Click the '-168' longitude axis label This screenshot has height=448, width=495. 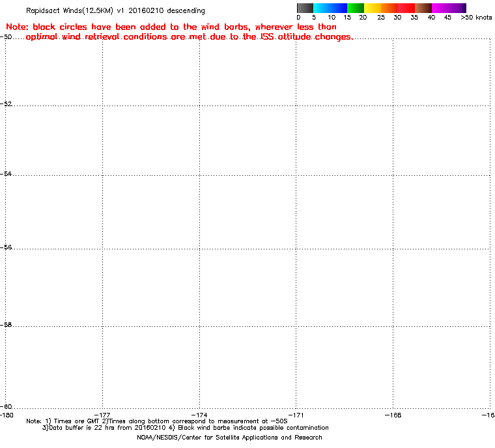point(393,415)
